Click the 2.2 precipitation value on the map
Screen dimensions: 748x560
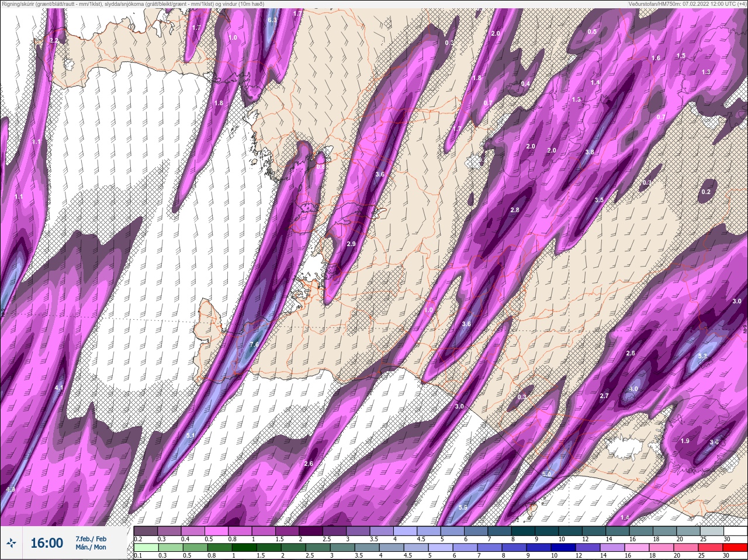[x=54, y=40]
